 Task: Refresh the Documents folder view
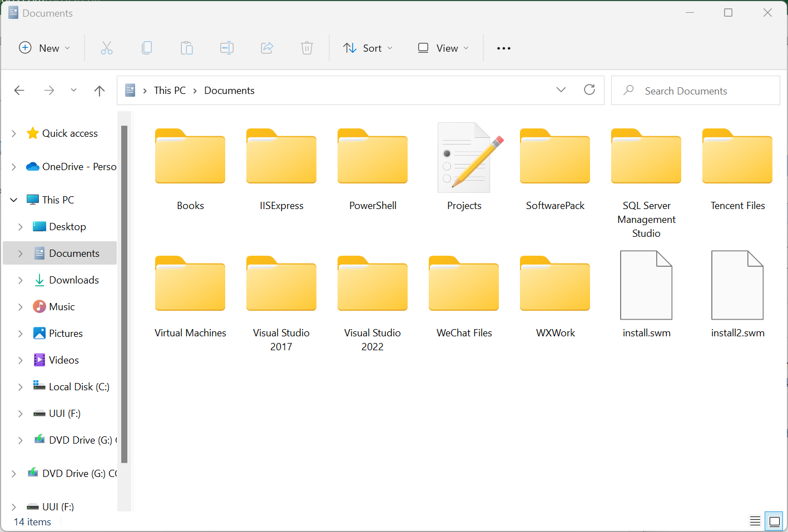[589, 90]
